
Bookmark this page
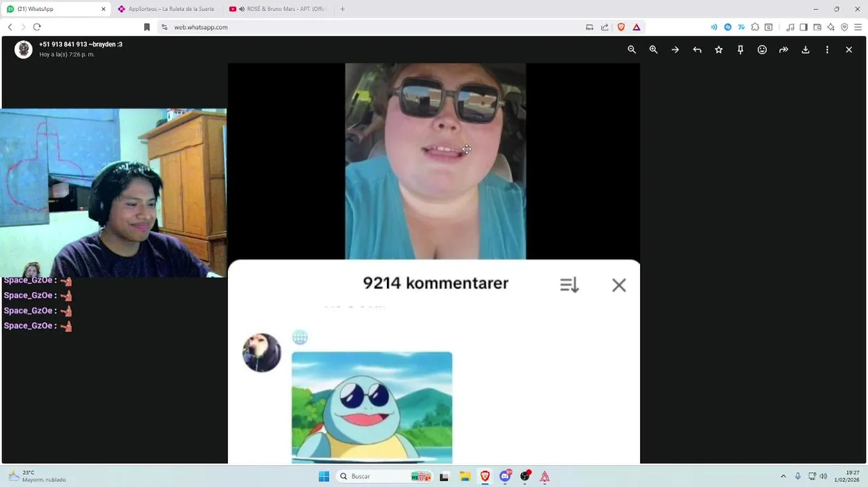(147, 27)
